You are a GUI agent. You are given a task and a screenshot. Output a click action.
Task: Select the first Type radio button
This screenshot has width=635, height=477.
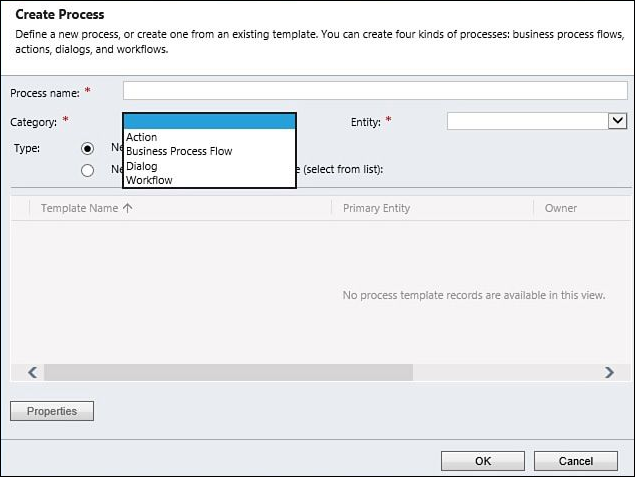pyautogui.click(x=87, y=149)
